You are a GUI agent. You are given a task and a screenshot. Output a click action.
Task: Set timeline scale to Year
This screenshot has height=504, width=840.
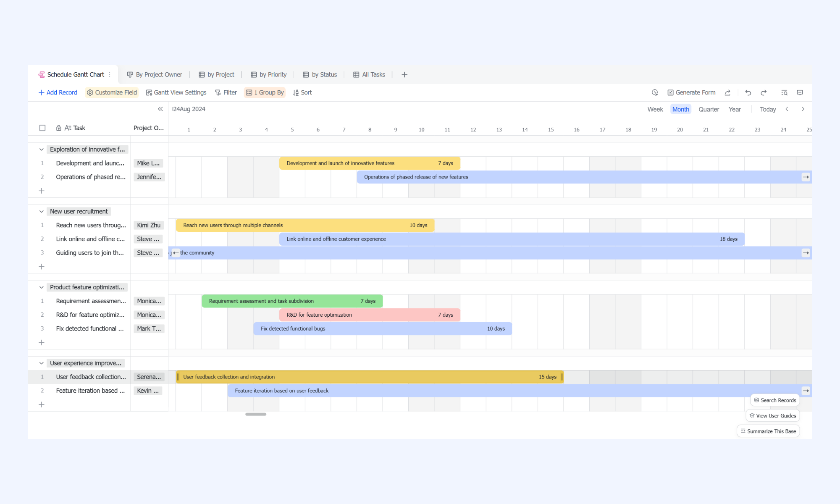735,109
